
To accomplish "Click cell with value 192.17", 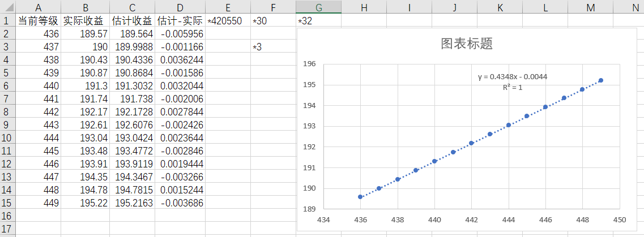I will (86, 111).
